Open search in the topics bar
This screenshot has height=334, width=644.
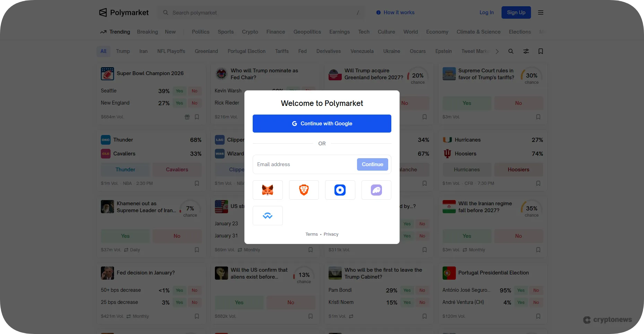click(x=511, y=51)
